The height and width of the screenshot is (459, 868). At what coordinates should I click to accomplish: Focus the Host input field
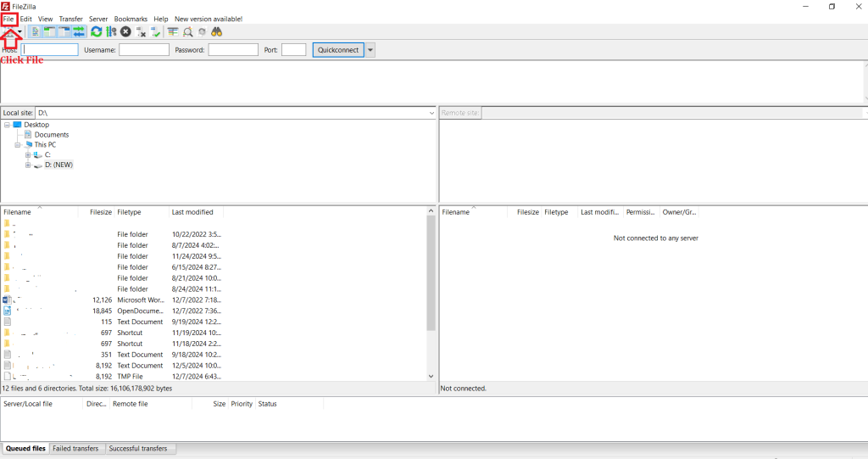point(50,50)
